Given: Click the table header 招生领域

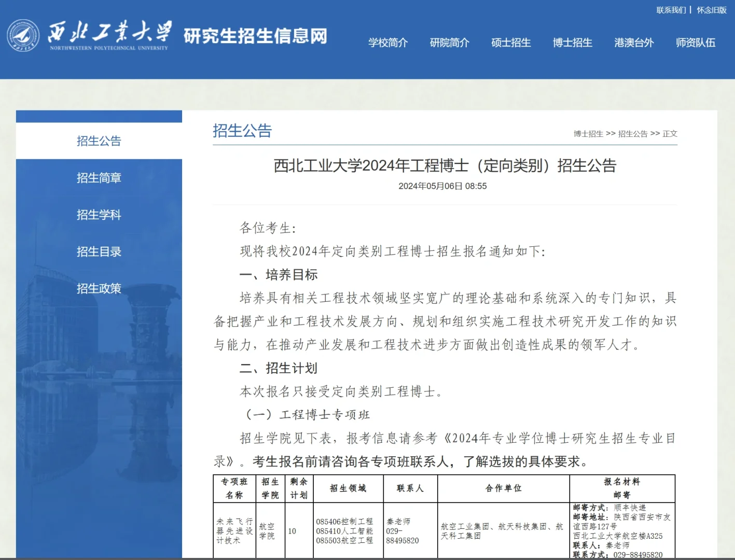Looking at the screenshot, I should [x=348, y=488].
